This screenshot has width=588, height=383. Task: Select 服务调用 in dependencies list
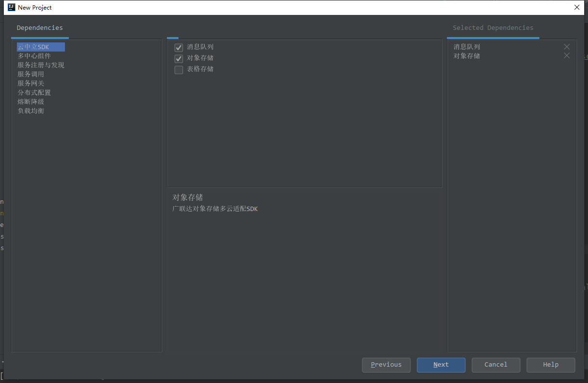(31, 74)
